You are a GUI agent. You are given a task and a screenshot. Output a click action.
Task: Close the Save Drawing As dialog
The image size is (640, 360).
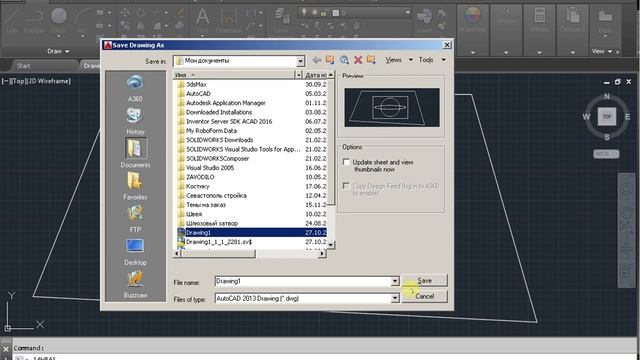(447, 45)
